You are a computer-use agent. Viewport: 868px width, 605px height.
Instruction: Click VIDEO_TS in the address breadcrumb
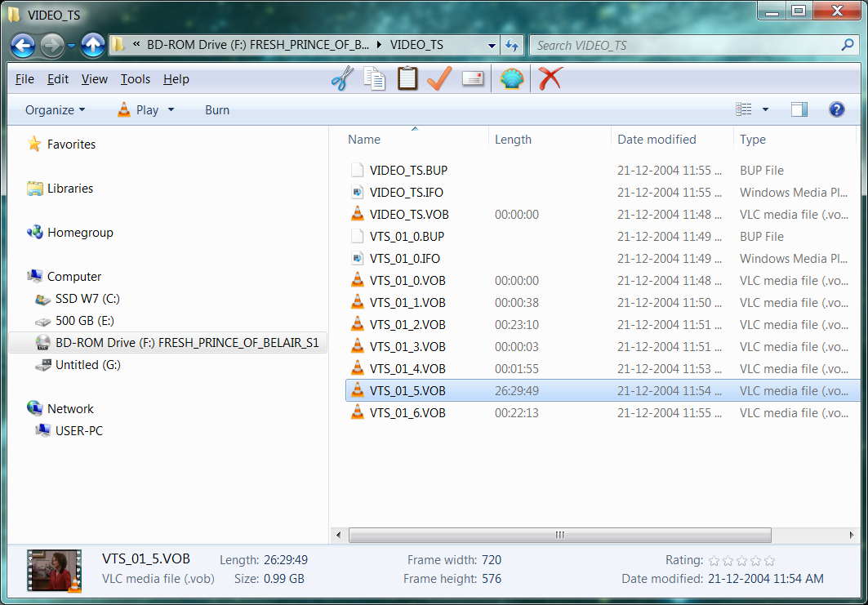click(416, 45)
